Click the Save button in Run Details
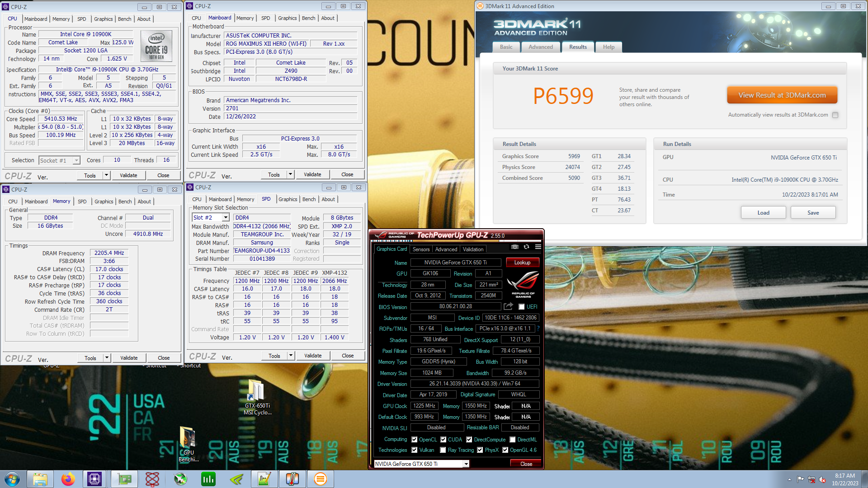This screenshot has height=488, width=868. point(813,213)
